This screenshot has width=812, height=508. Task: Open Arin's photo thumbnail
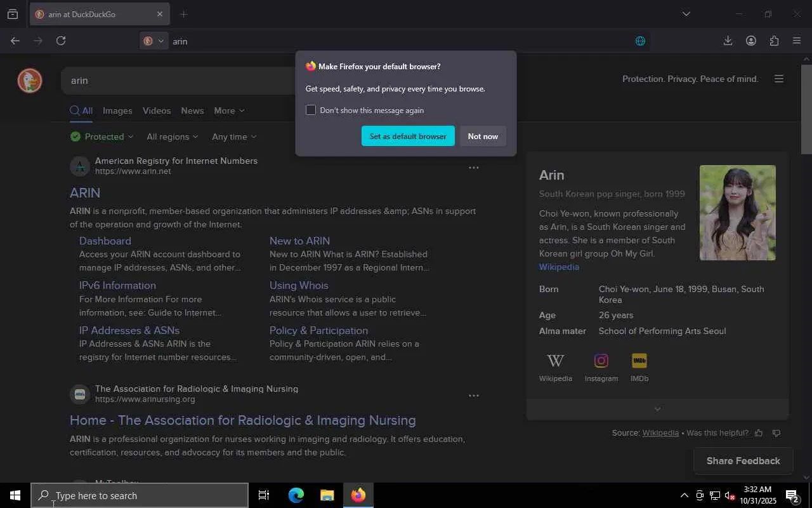(x=738, y=213)
